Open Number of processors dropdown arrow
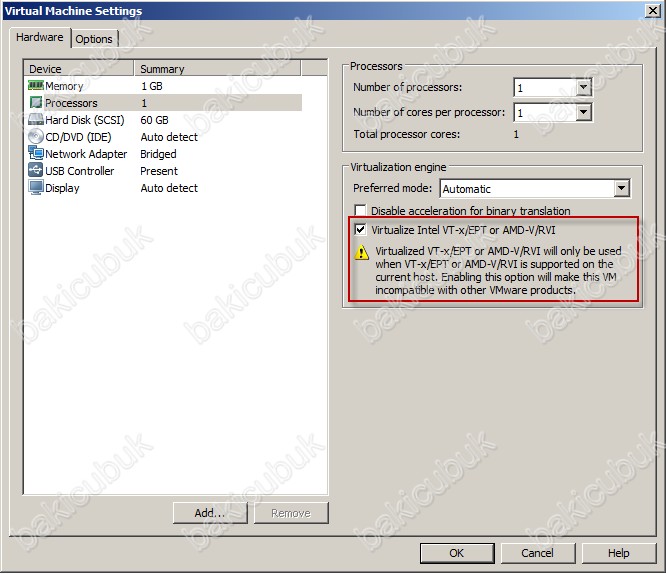The width and height of the screenshot is (666, 574). coord(584,88)
